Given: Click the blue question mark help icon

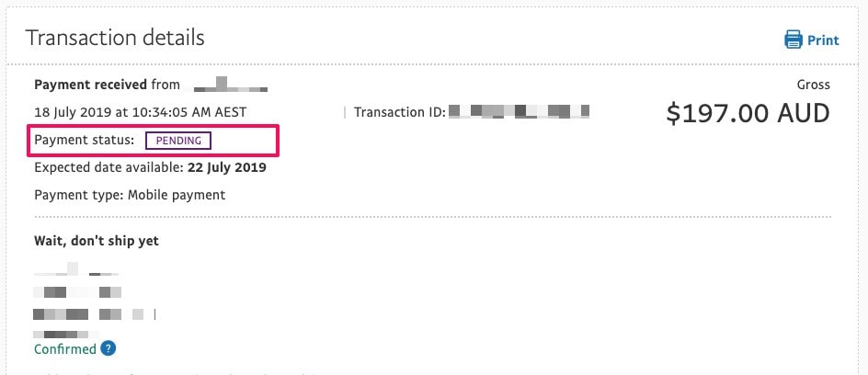Looking at the screenshot, I should [108, 348].
